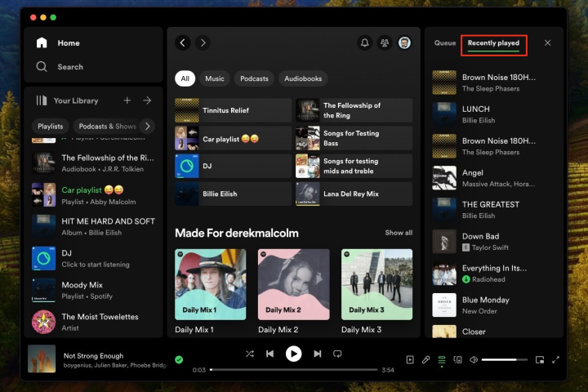Open The Fellowship of the Ring shortcut
The image size is (588, 392).
(x=354, y=110)
